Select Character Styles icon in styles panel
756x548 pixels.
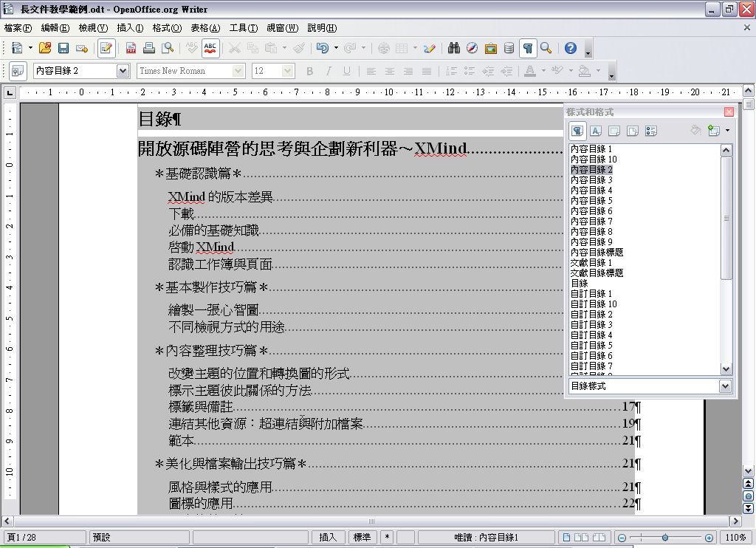coord(596,131)
